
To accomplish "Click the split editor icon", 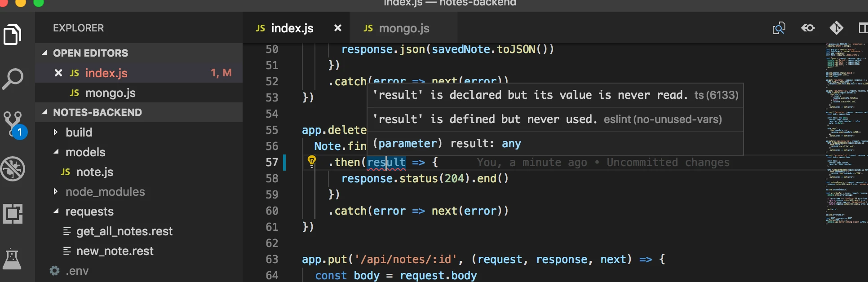I will point(863,28).
